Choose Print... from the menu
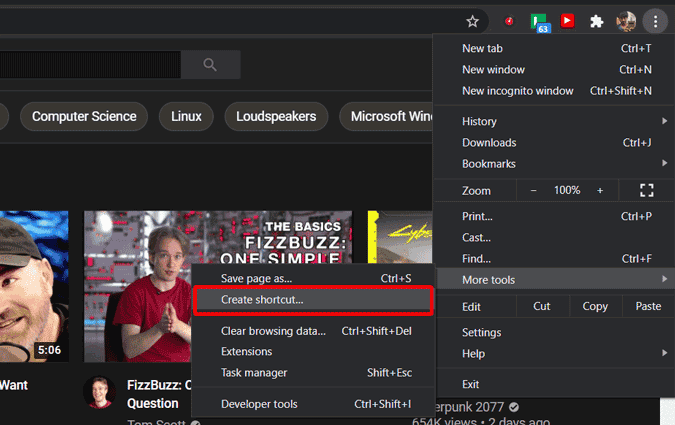This screenshot has height=425, width=675. coord(555,216)
